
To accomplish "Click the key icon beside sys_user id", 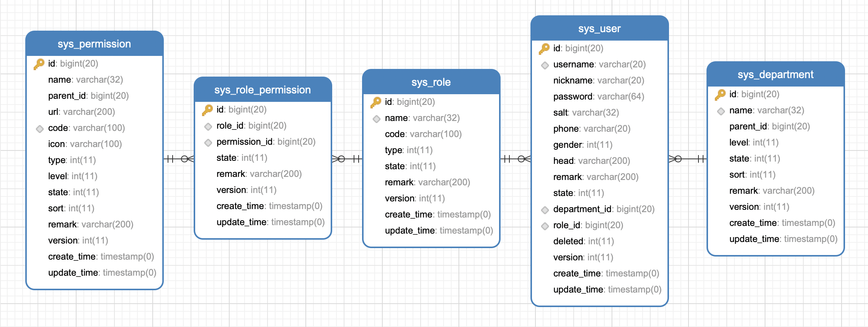I will [544, 49].
